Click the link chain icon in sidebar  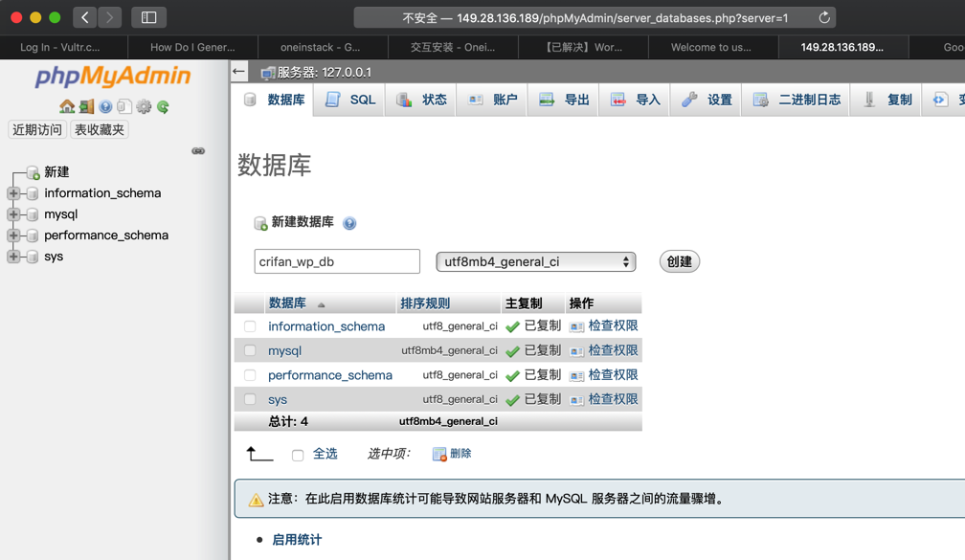click(x=198, y=151)
